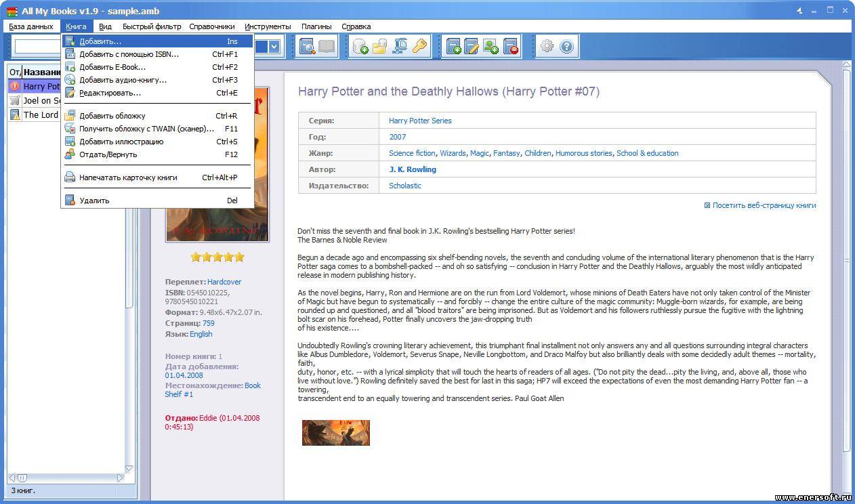Screen dimensions: 855x504
Task: Open settings with the gear icon
Action: (547, 47)
